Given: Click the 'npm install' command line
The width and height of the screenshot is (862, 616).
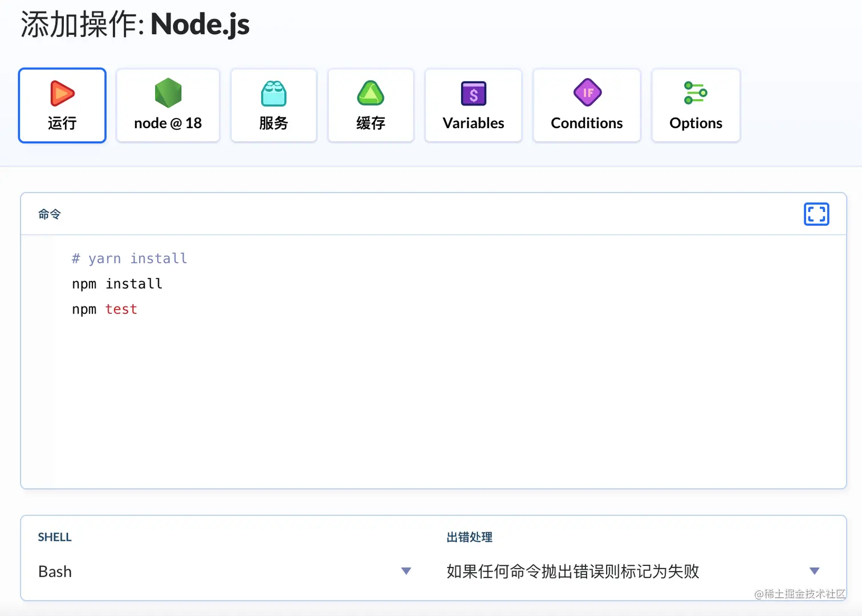Looking at the screenshot, I should point(117,284).
